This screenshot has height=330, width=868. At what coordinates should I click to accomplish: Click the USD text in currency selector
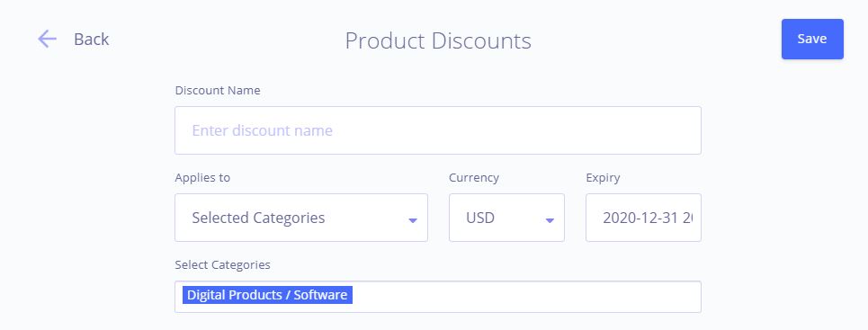pyautogui.click(x=480, y=218)
